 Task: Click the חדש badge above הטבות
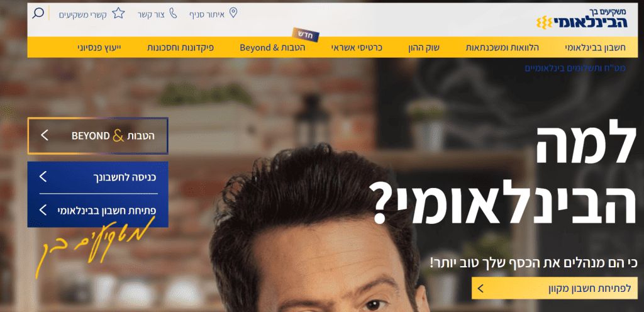tap(306, 35)
